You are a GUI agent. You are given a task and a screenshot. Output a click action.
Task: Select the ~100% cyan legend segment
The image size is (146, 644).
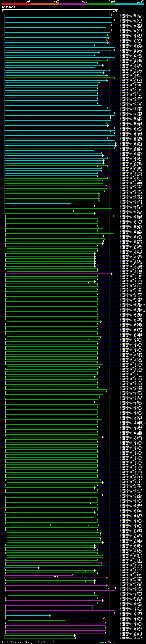click(130, 4)
